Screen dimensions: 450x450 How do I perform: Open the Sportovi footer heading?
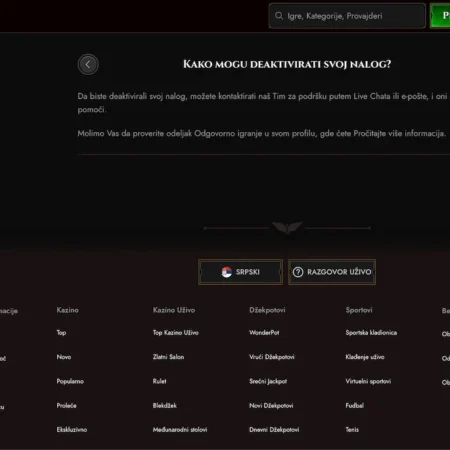(x=359, y=310)
